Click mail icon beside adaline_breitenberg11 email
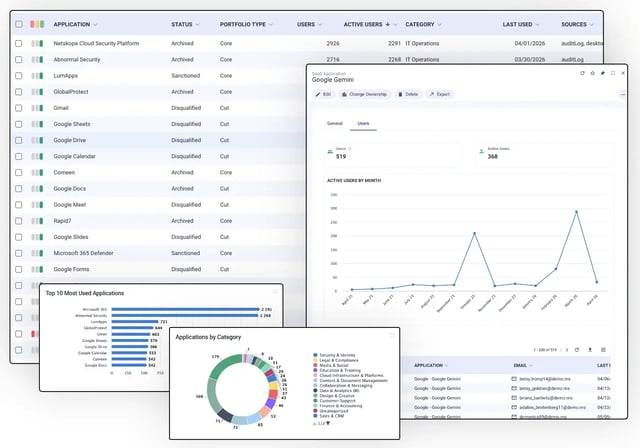 click(x=514, y=407)
